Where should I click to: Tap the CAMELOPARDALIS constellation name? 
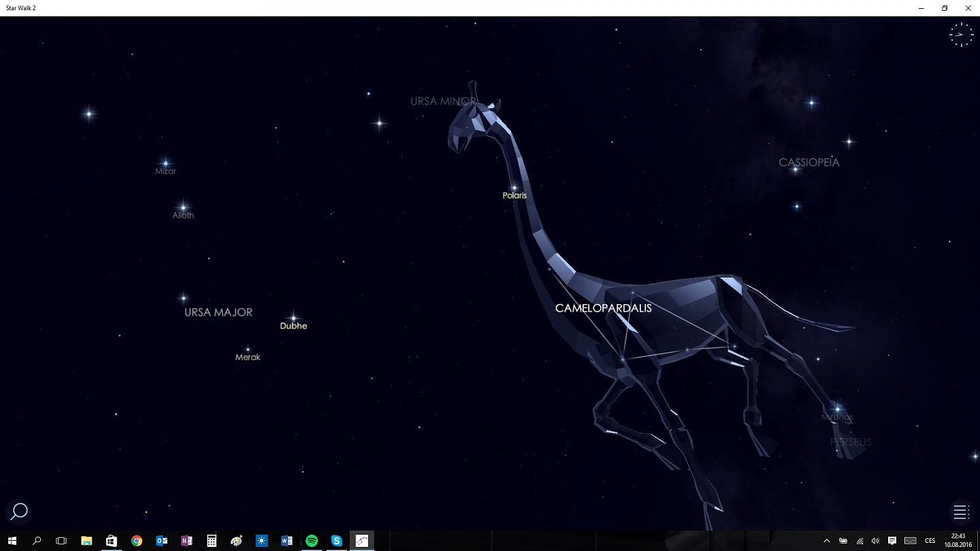click(603, 308)
